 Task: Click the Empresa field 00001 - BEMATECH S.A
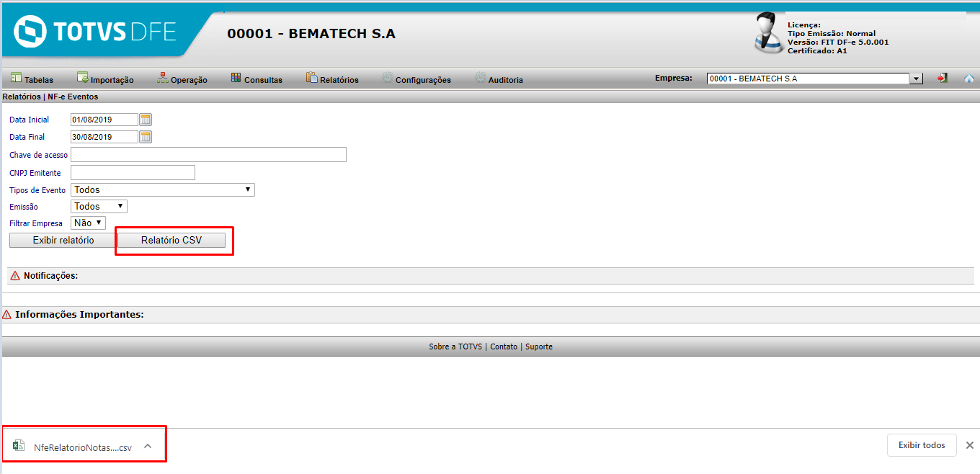808,79
